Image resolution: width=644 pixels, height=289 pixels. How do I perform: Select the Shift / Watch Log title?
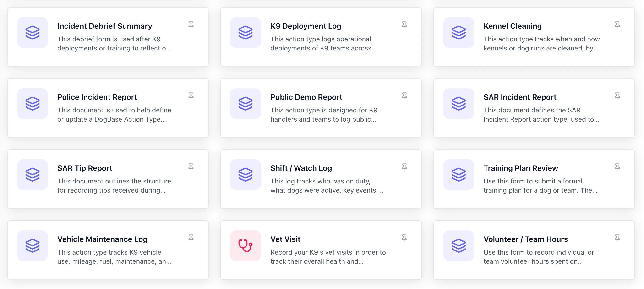pyautogui.click(x=301, y=168)
